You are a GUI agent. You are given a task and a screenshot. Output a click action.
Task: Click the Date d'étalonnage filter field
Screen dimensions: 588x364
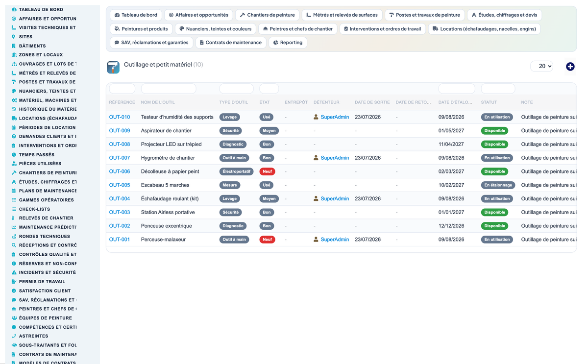tap(457, 89)
